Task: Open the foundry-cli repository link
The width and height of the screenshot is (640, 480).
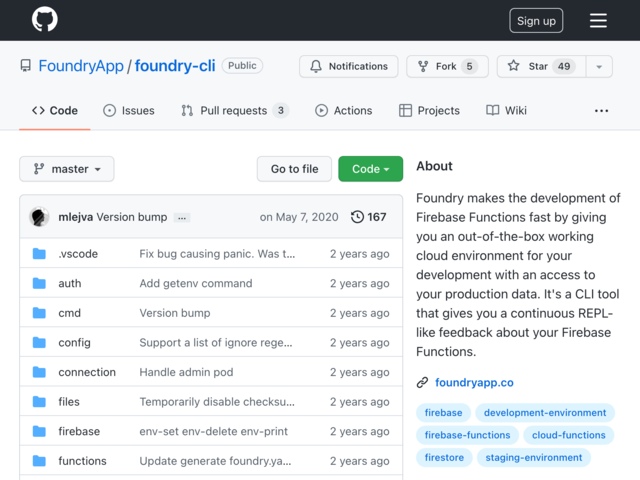Action: pos(175,66)
